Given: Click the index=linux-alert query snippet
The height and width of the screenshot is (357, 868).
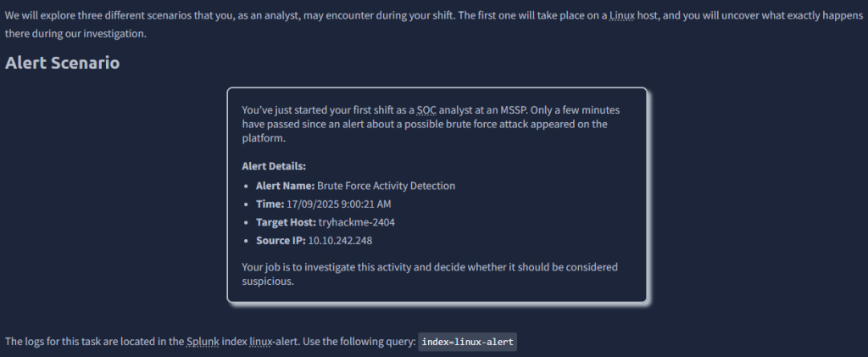Looking at the screenshot, I should (x=468, y=342).
